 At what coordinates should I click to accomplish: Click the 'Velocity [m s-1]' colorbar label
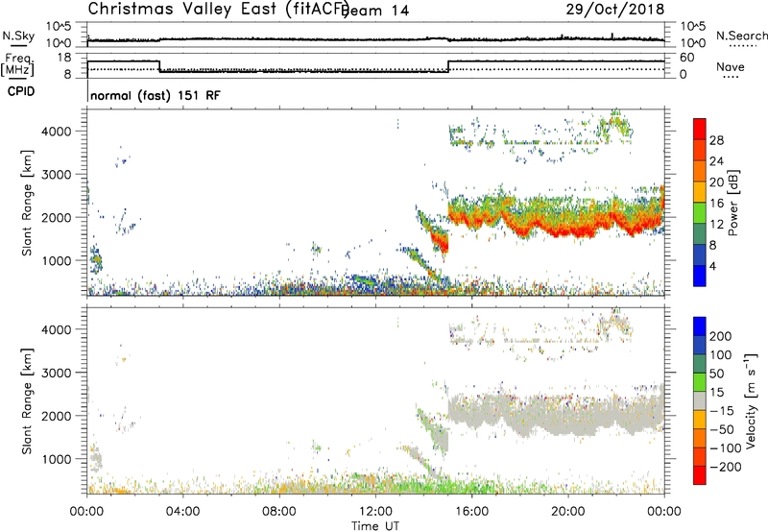click(x=751, y=400)
